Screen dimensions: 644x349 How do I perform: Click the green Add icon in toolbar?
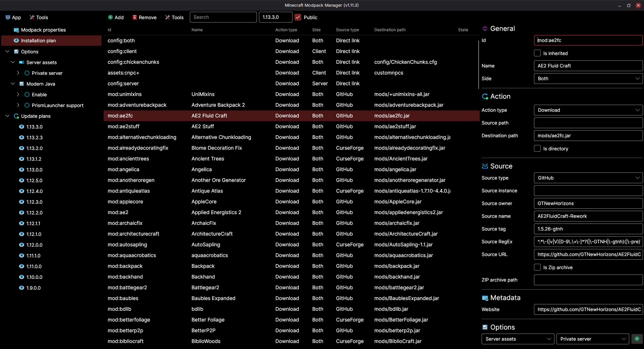(110, 17)
